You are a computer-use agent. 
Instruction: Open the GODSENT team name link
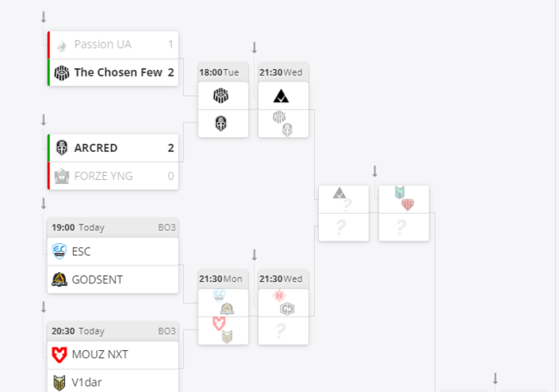coord(98,279)
